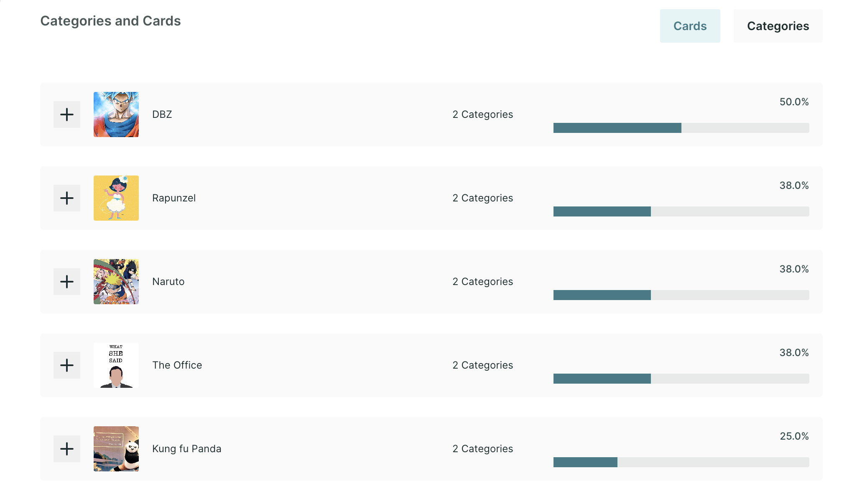Open The Office 'What She Said' thumbnail

(x=116, y=365)
